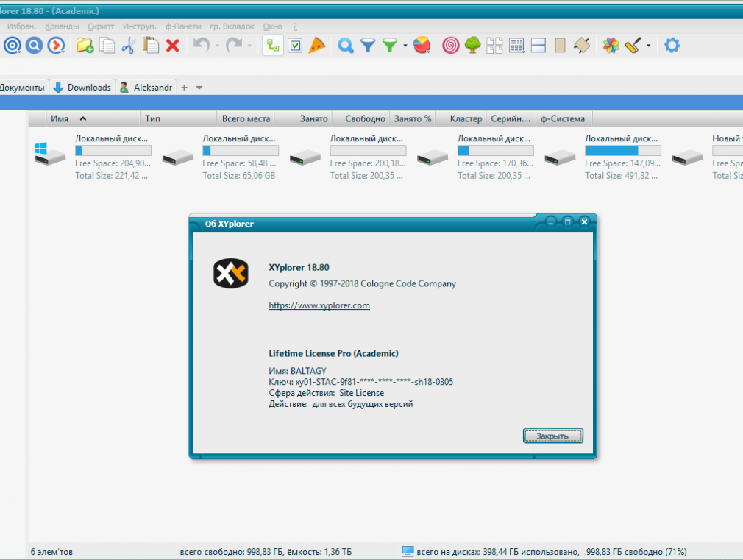743x560 pixels.
Task: Expand the Redo history dropdown arrow
Action: [x=249, y=46]
